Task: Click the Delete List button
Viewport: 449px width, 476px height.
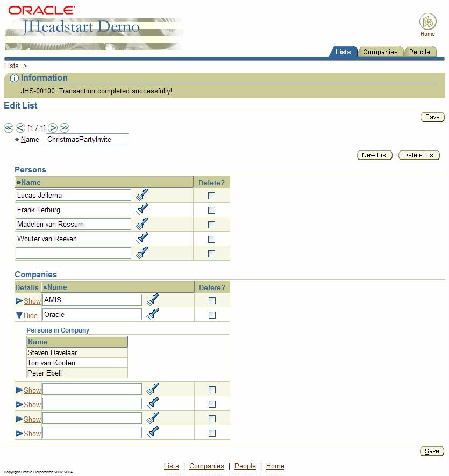Action: point(419,155)
